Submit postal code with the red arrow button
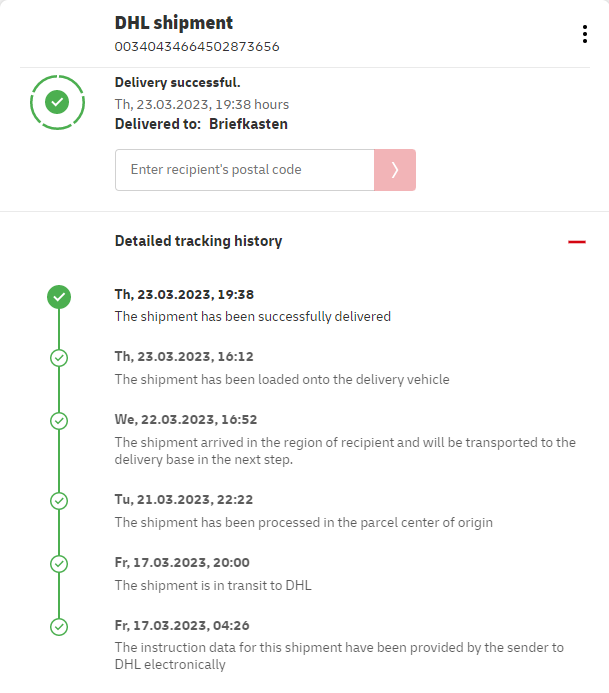 395,170
